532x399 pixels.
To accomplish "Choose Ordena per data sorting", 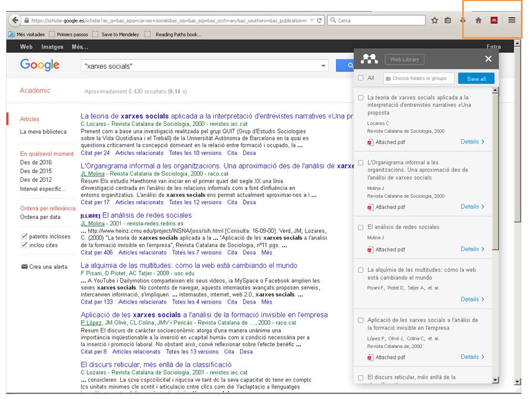I will tap(40, 217).
